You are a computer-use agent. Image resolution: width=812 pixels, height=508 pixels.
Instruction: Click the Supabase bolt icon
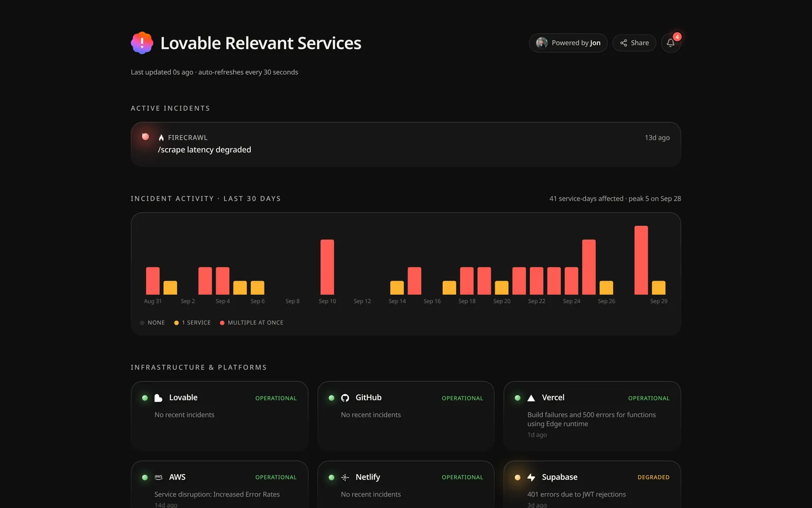[531, 477]
